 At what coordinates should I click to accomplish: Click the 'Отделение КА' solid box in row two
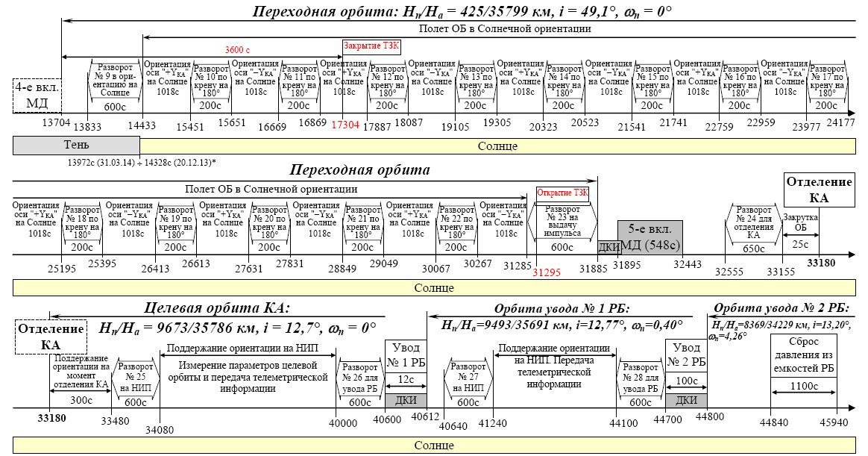pyautogui.click(x=820, y=190)
